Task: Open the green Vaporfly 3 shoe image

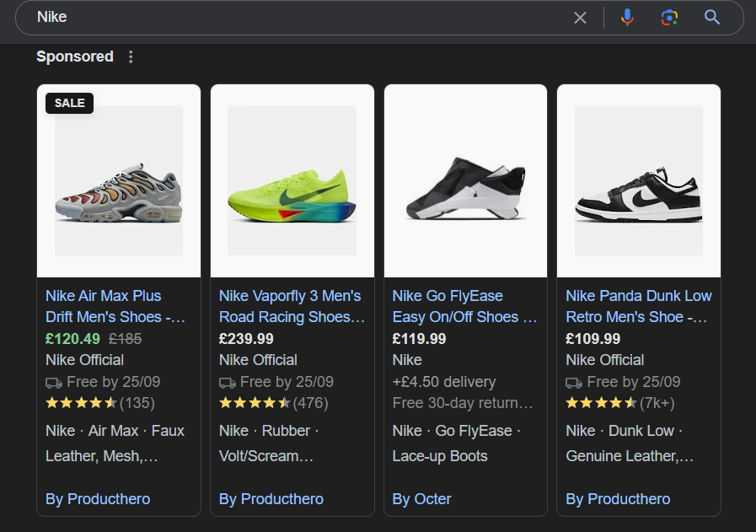Action: 292,181
